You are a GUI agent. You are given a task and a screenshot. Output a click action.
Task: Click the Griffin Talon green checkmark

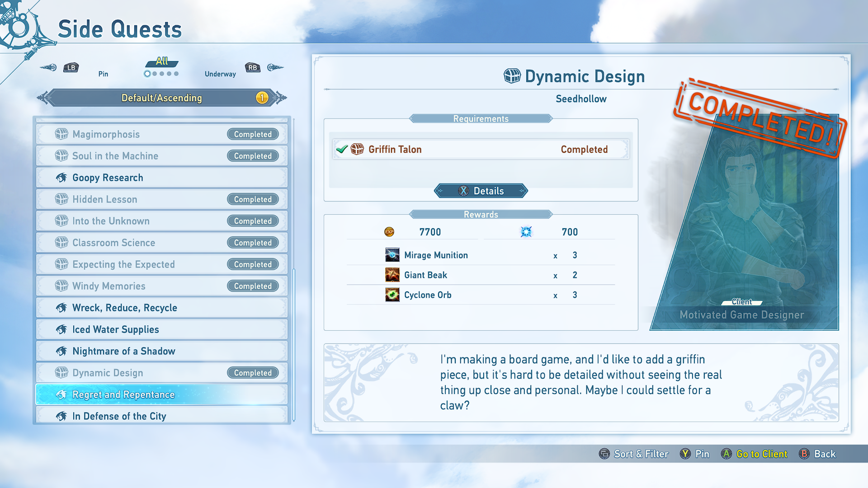point(342,149)
